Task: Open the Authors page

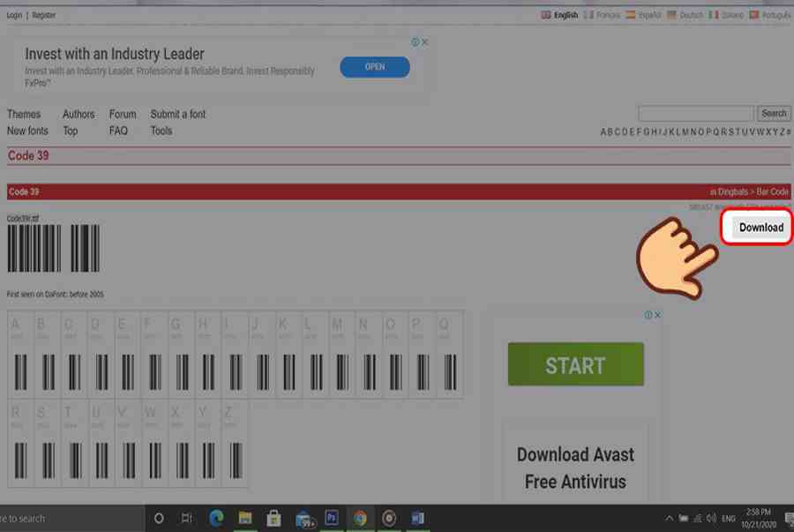Action: [x=79, y=115]
